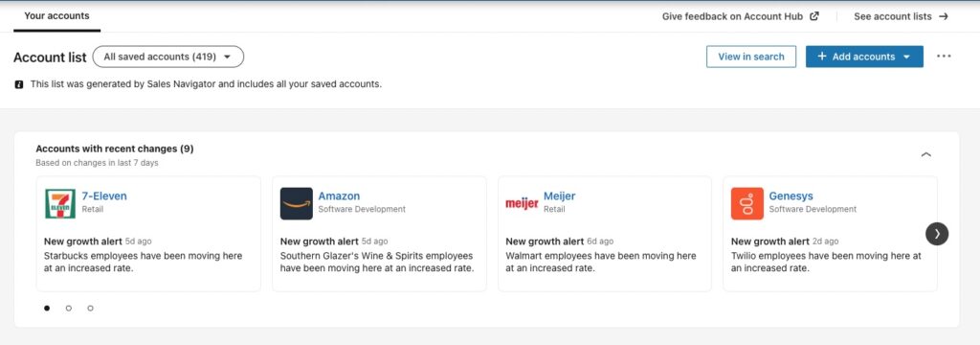Viewport: 980px width, 345px height.
Task: Switch to the Your accounts tab
Action: click(x=56, y=16)
